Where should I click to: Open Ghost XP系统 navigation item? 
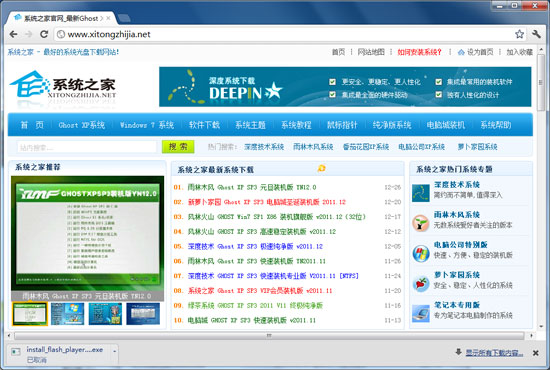81,125
